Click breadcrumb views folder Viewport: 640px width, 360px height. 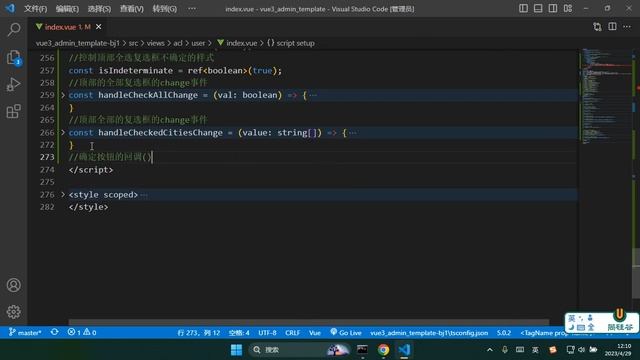coord(156,43)
